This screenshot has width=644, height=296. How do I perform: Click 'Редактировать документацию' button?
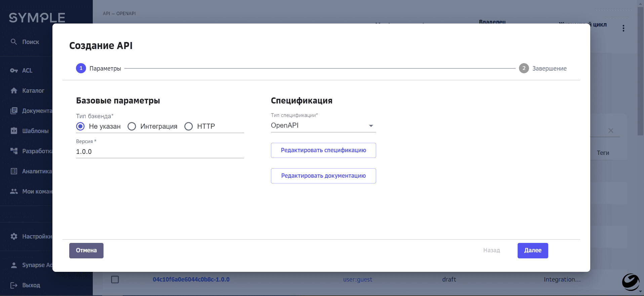pos(323,176)
